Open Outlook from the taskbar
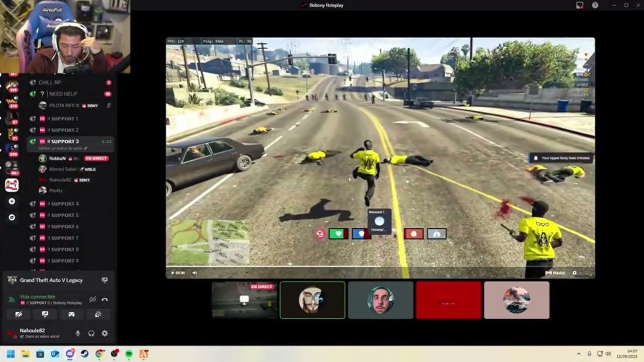 [55, 354]
